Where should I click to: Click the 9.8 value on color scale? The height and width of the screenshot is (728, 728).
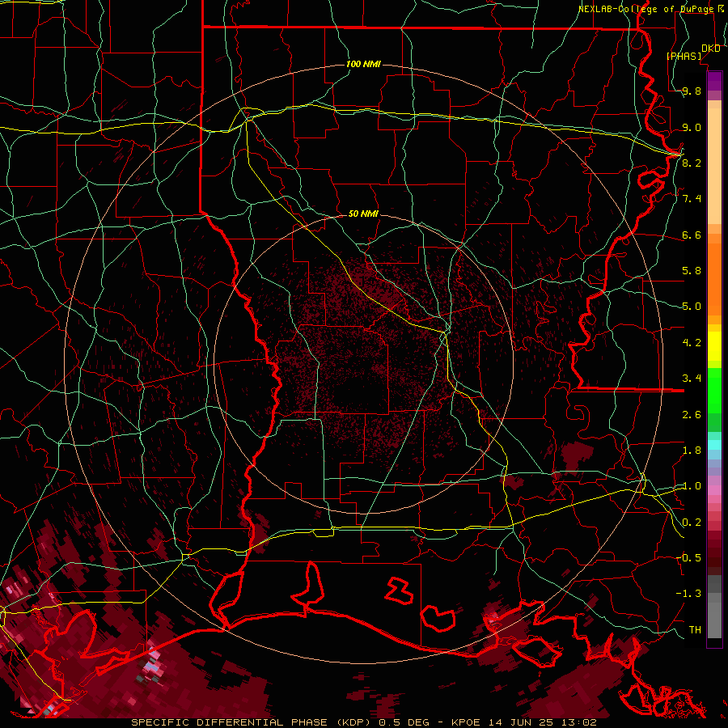click(692, 91)
